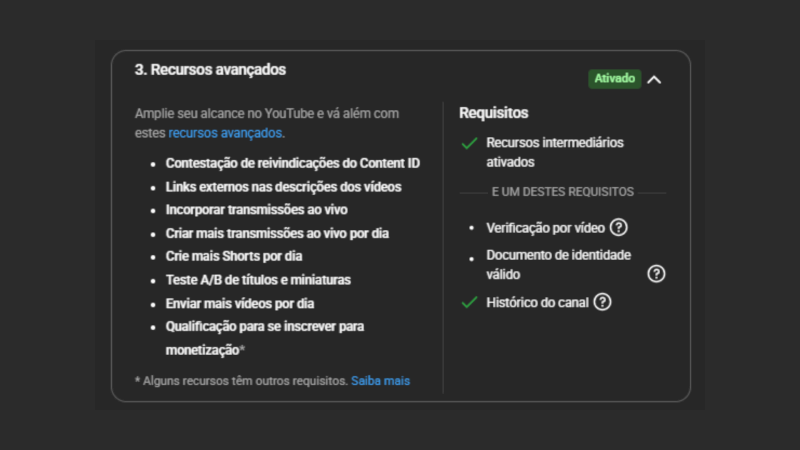Select Teste A/B de títulos e miniaturas

[x=258, y=280]
